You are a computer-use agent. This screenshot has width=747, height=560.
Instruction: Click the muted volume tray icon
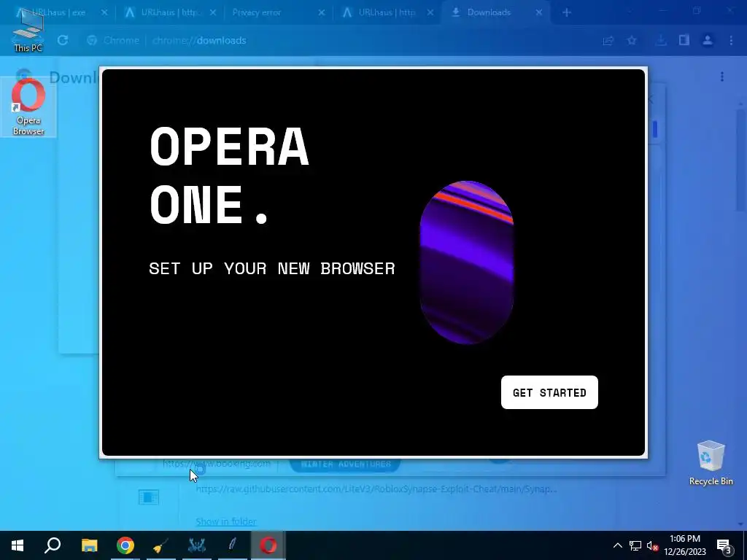click(x=652, y=545)
